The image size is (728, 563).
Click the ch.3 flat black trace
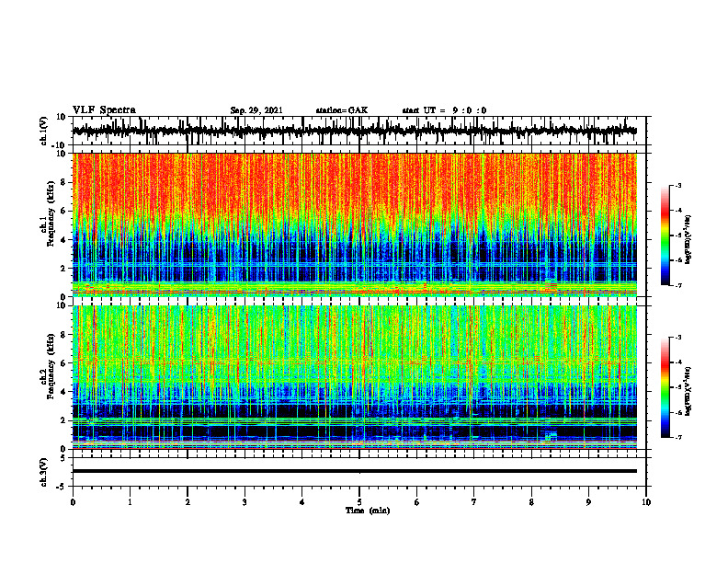[355, 471]
